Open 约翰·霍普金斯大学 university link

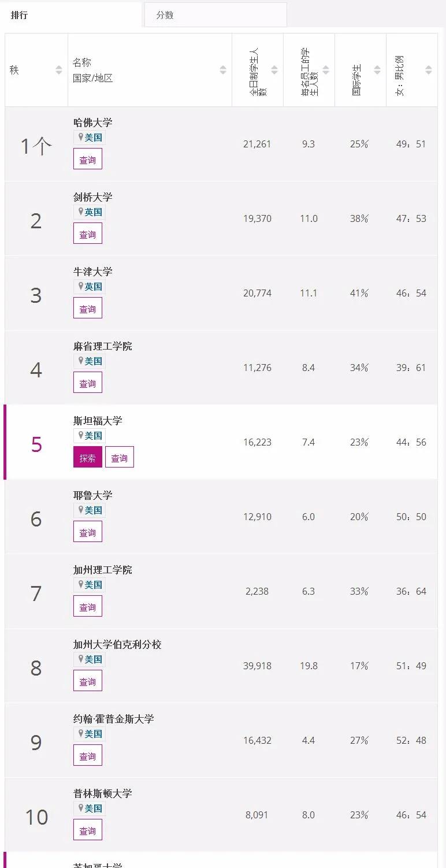(x=113, y=719)
